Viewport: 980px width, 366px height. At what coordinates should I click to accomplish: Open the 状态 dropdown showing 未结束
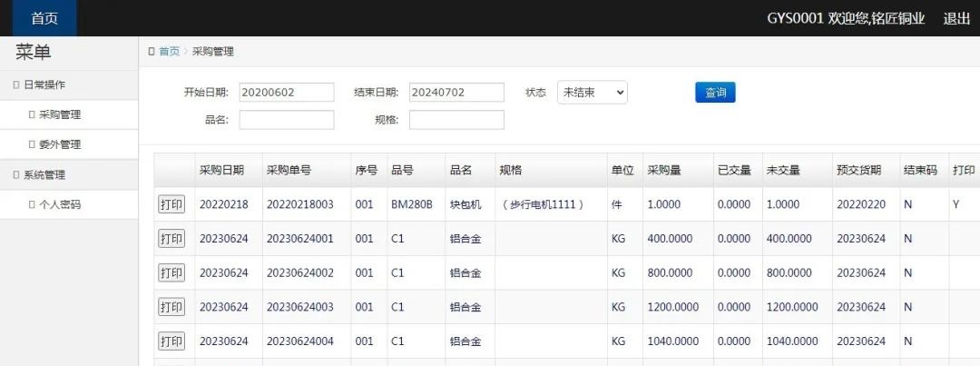(x=592, y=93)
